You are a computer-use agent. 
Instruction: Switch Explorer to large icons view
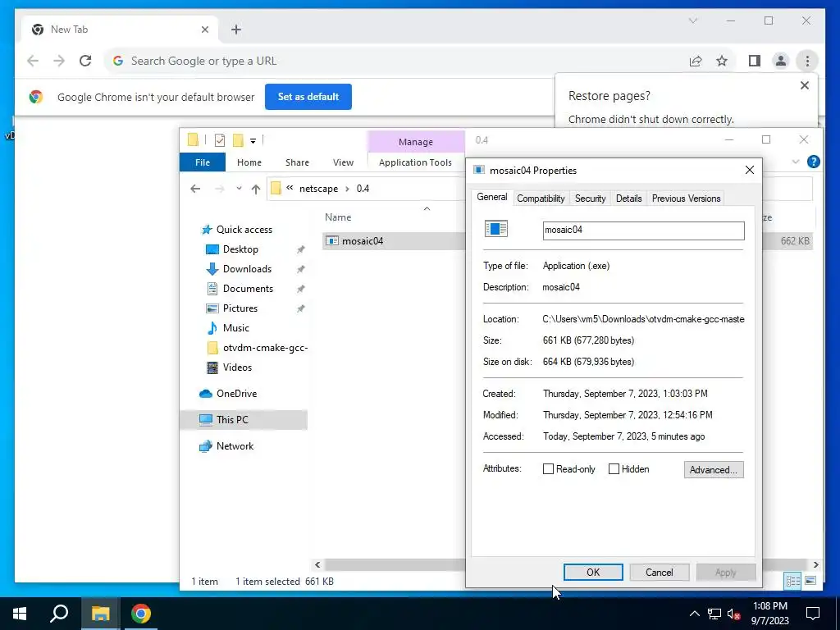click(x=810, y=581)
